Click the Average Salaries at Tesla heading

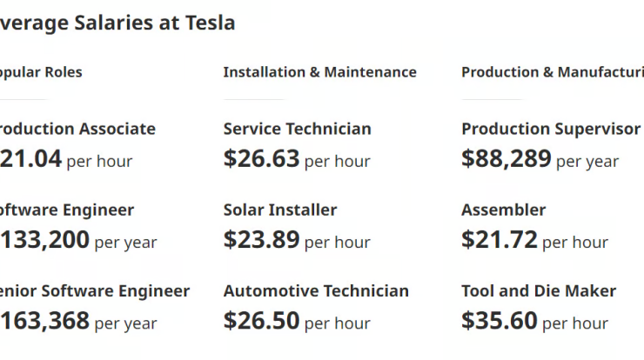pos(117,23)
